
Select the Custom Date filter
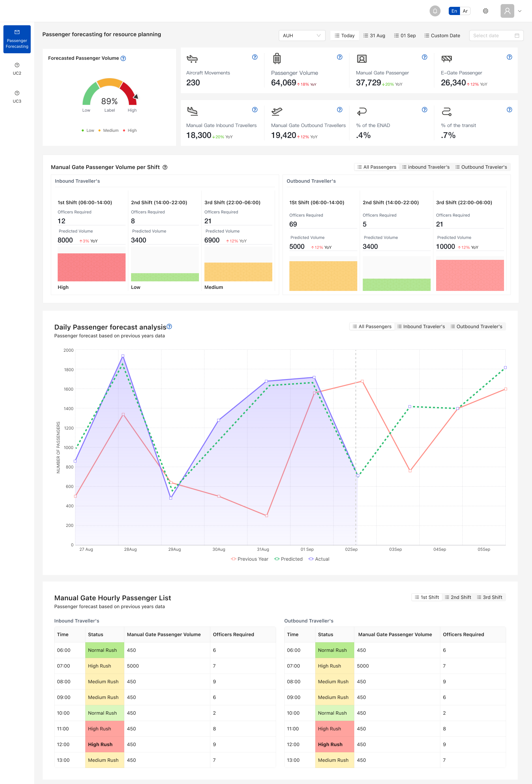[x=442, y=36]
